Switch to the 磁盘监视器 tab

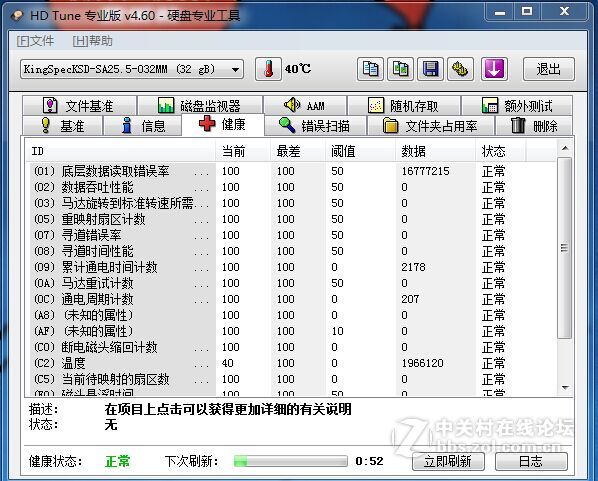[200, 106]
